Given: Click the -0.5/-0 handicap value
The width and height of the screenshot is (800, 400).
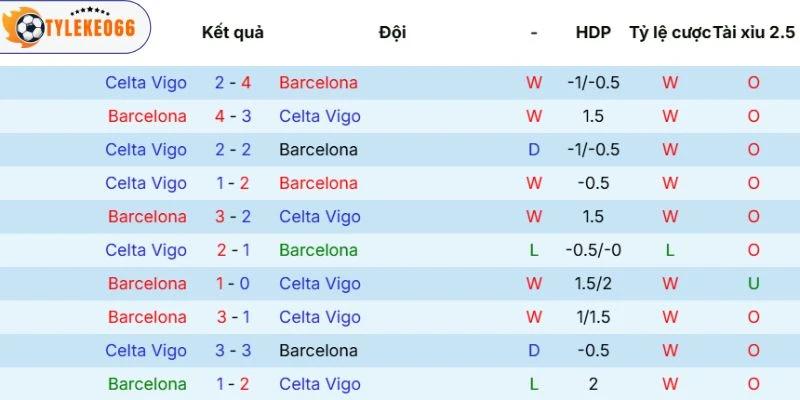Looking at the screenshot, I should (x=593, y=250).
